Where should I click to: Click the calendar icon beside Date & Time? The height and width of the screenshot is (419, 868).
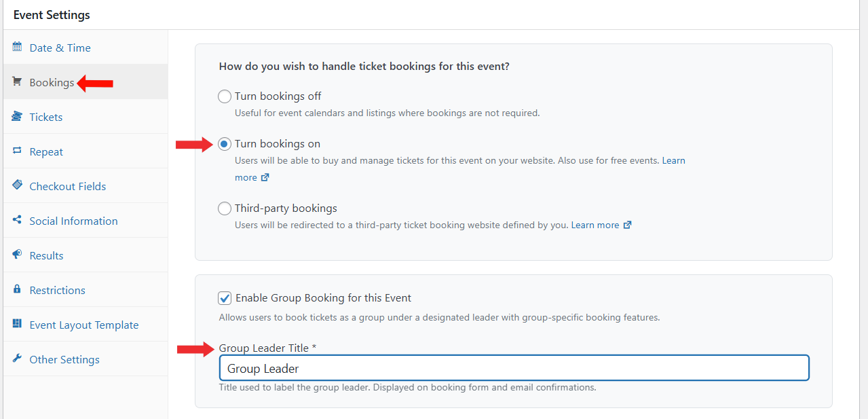[x=17, y=48]
